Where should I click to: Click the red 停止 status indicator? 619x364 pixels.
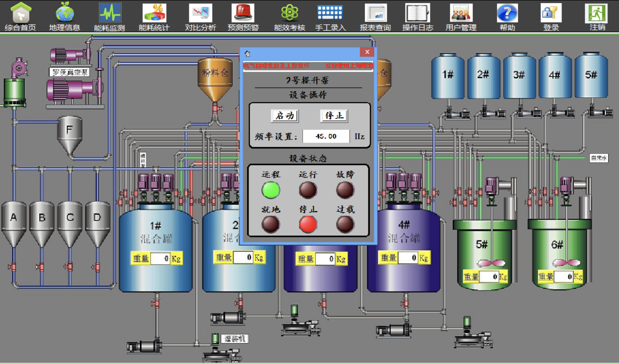click(308, 224)
